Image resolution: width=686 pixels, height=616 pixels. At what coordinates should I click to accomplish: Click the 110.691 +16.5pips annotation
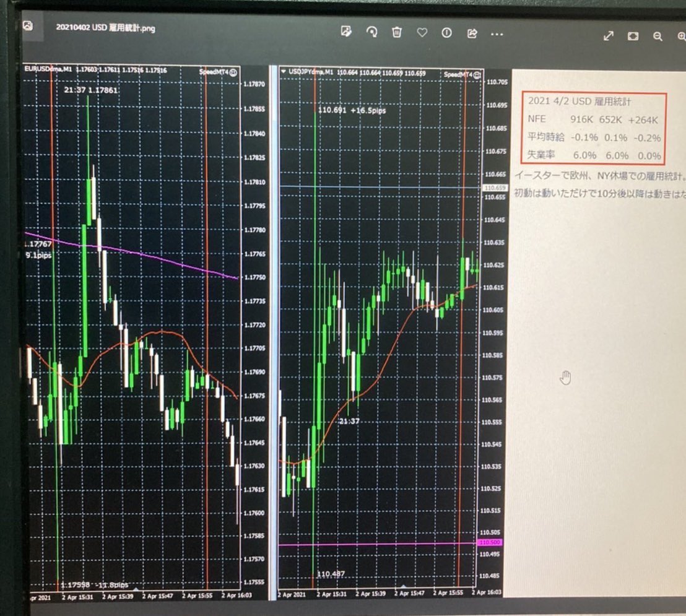coord(352,110)
